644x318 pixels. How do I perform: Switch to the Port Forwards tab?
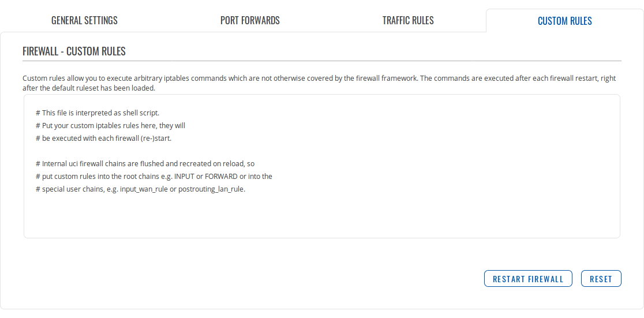click(250, 21)
